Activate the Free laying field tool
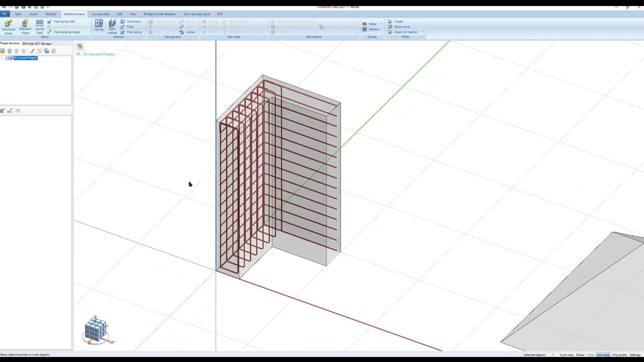Image resolution: width=644 pixels, height=362 pixels. [x=61, y=22]
